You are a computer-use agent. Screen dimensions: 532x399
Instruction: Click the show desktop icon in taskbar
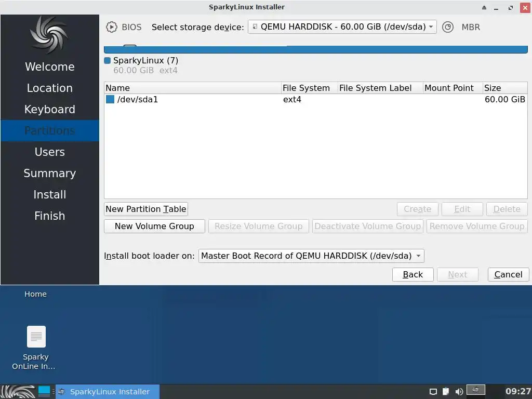(x=44, y=392)
